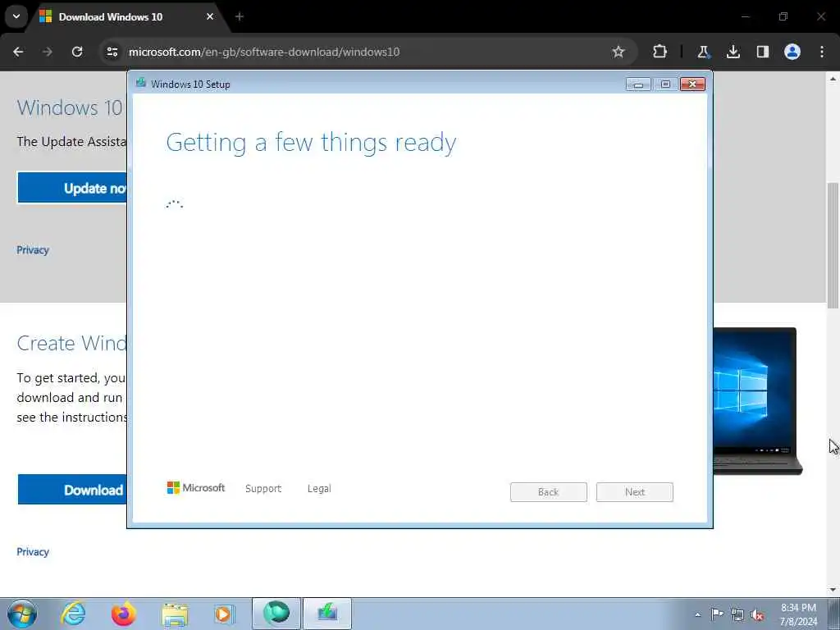Open a new browser tab

(240, 17)
